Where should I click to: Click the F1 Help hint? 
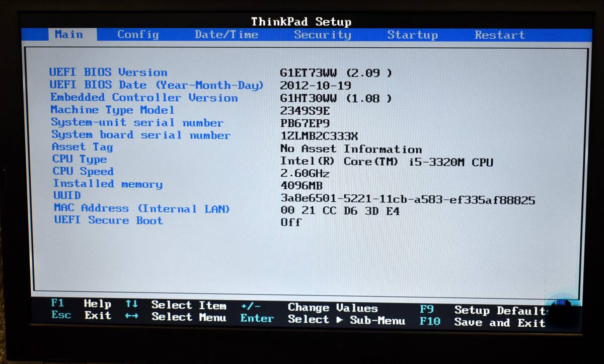(81, 304)
